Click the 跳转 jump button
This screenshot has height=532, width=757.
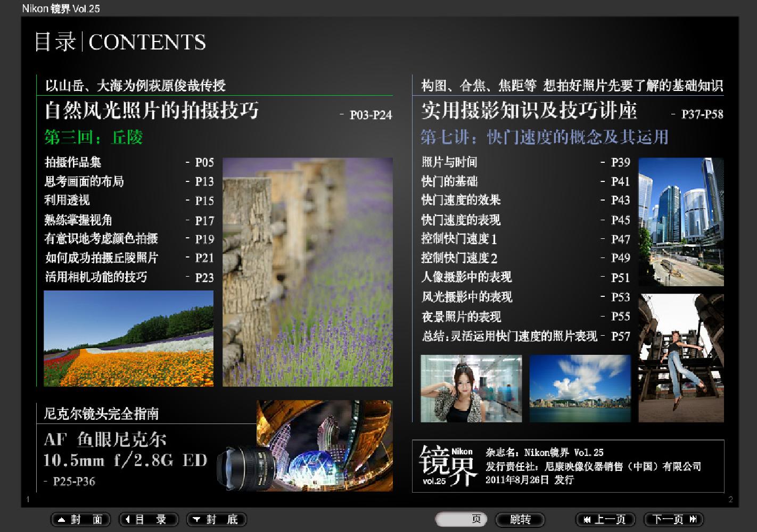coord(520,520)
